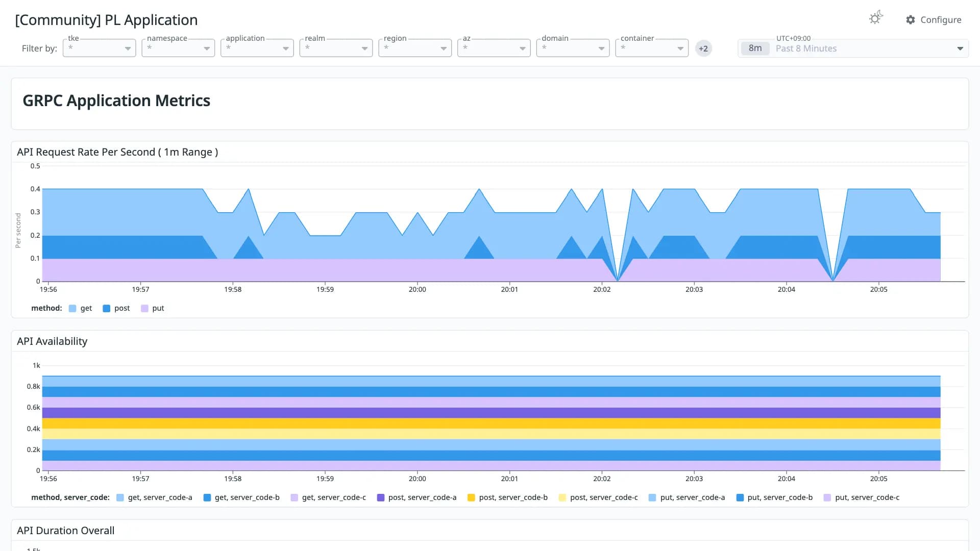
Task: Click the 8m time badge
Action: [x=755, y=48]
